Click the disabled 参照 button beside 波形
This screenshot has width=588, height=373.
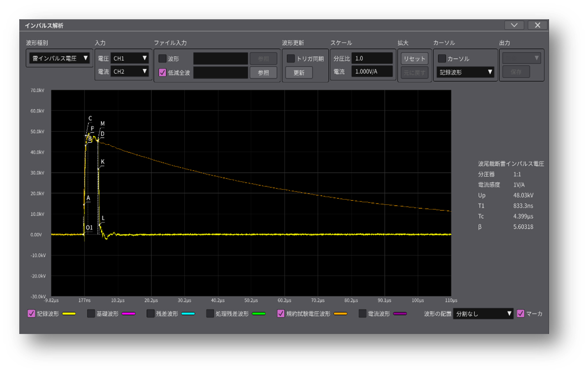pyautogui.click(x=263, y=59)
